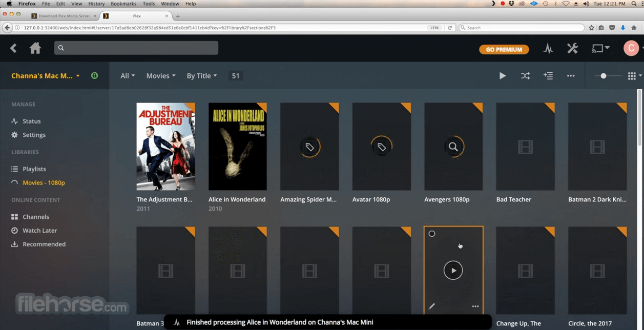Click Change Up, The title

pyautogui.click(x=518, y=323)
